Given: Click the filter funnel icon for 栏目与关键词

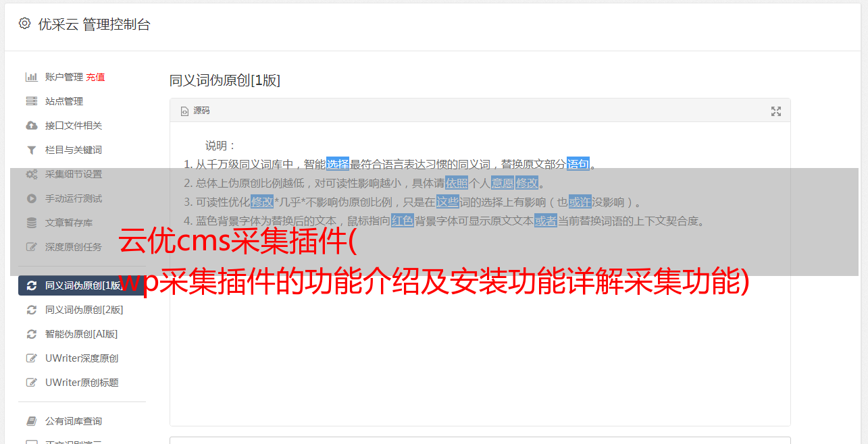Looking at the screenshot, I should coord(31,150).
